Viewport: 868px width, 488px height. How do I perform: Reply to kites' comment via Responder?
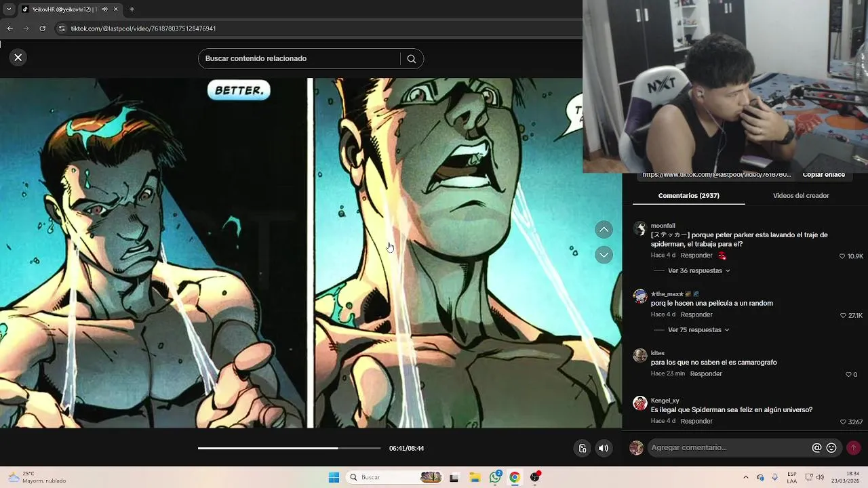(x=706, y=374)
